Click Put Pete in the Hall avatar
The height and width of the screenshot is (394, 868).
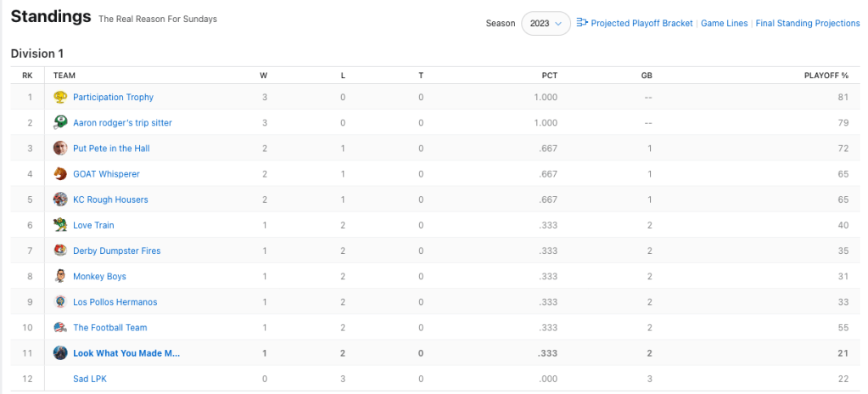coord(60,149)
